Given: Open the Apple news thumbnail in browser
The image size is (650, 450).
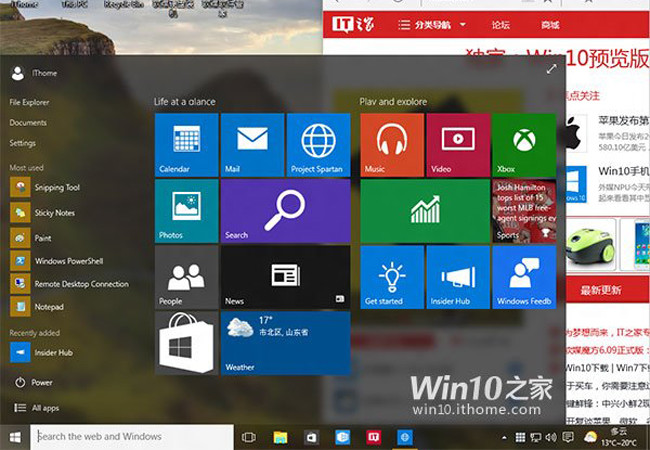Looking at the screenshot, I should [577, 133].
